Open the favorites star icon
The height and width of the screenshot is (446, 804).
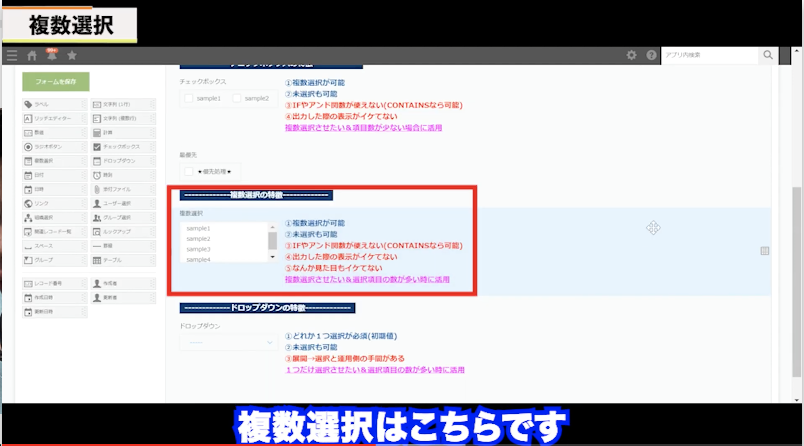72,56
